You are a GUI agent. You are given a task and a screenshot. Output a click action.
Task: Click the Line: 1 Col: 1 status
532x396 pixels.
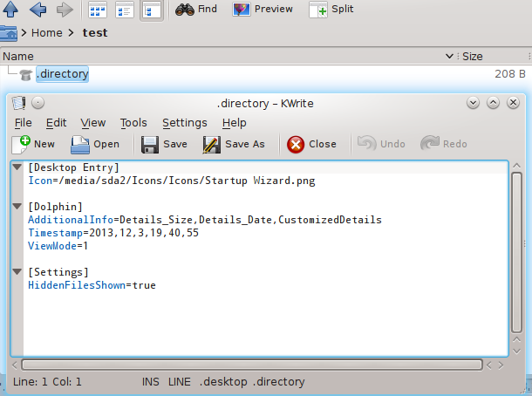pos(47,382)
